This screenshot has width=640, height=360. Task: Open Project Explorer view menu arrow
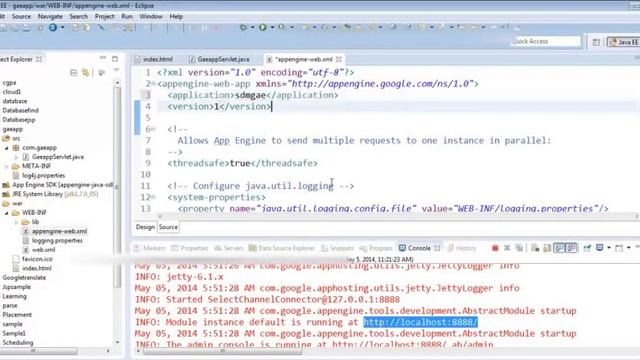point(116,71)
